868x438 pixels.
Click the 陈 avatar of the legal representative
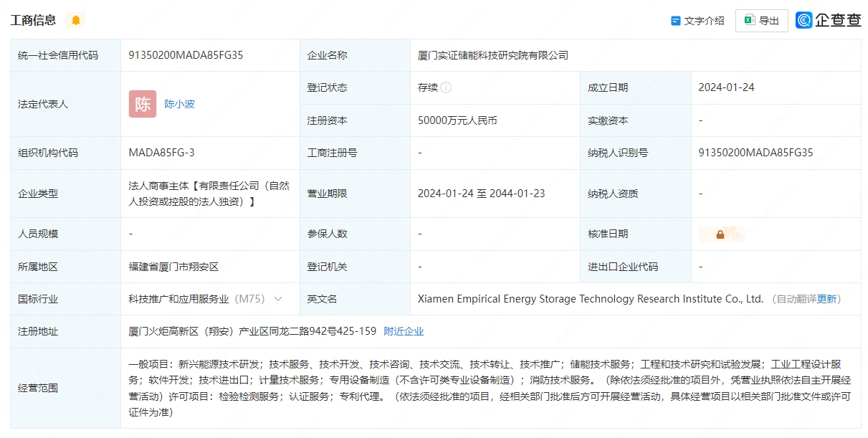pyautogui.click(x=142, y=104)
